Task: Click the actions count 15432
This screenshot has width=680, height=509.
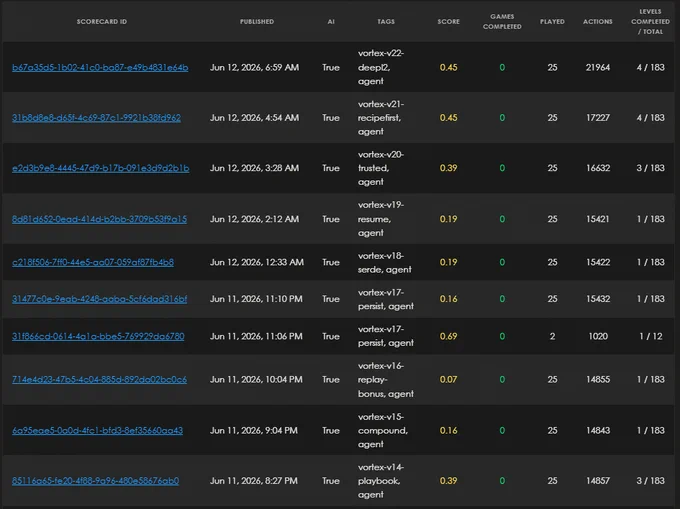Action: [x=598, y=299]
